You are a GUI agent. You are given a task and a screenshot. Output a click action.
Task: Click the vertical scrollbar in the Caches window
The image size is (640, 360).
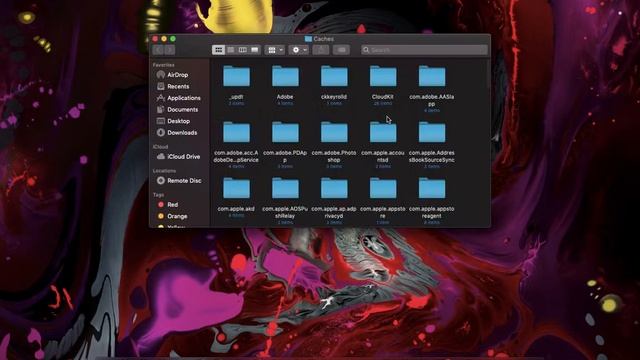tap(488, 73)
